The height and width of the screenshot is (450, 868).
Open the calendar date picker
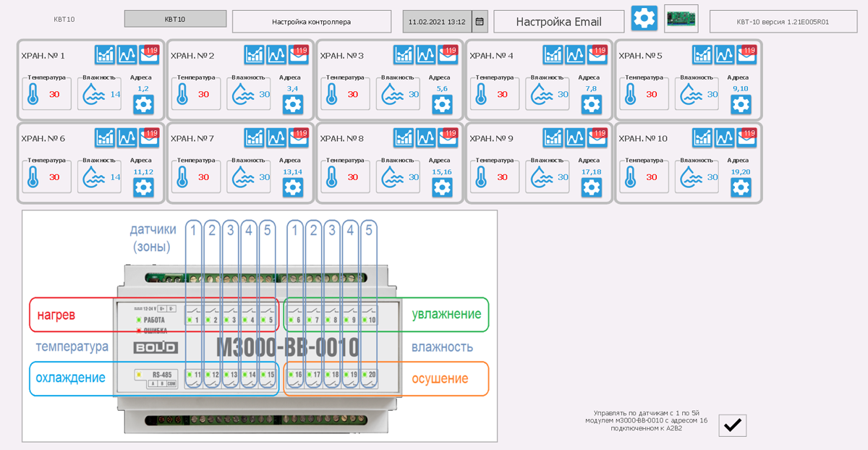(480, 22)
